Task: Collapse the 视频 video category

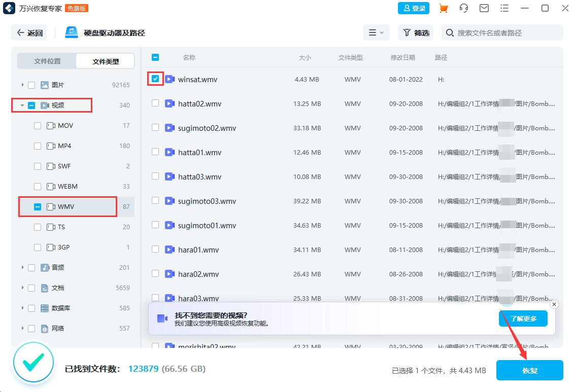Action: coord(22,105)
